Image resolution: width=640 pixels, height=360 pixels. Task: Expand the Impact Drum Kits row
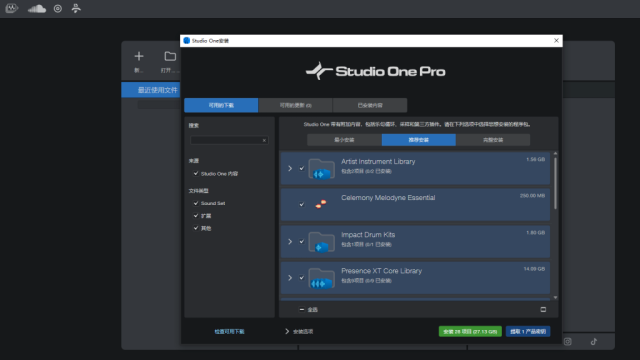[x=290, y=241]
